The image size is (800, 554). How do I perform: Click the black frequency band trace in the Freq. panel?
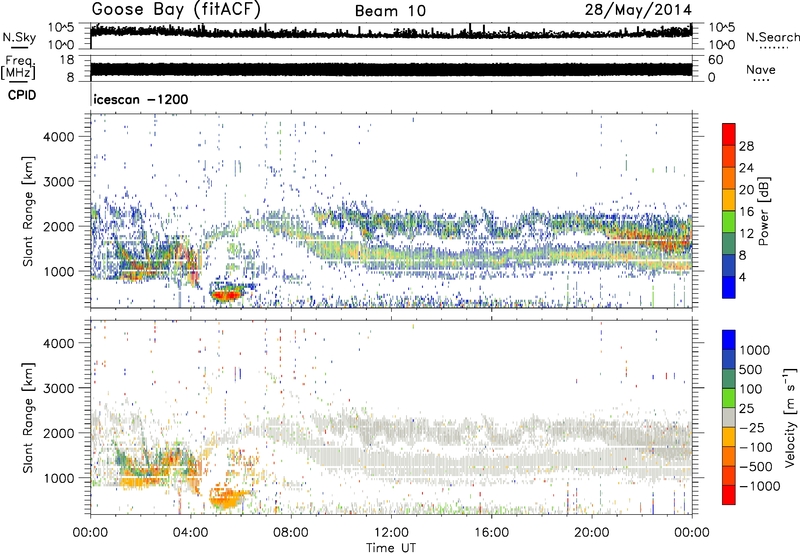(x=391, y=70)
